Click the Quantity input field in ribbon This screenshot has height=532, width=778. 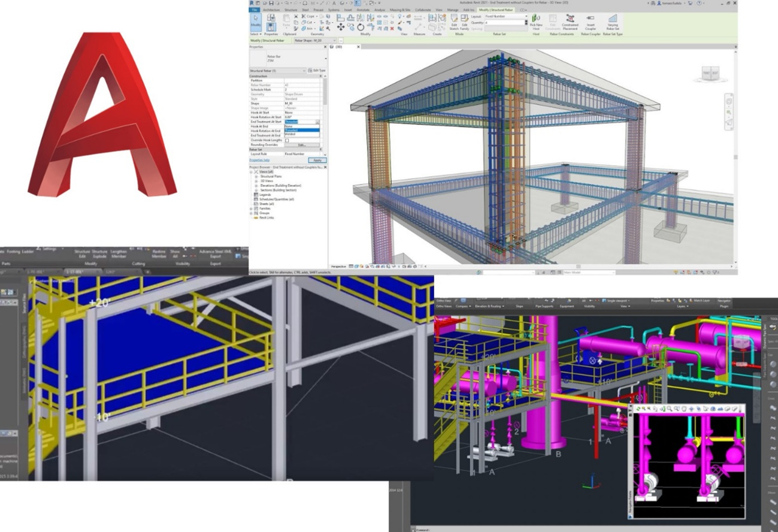505,22
